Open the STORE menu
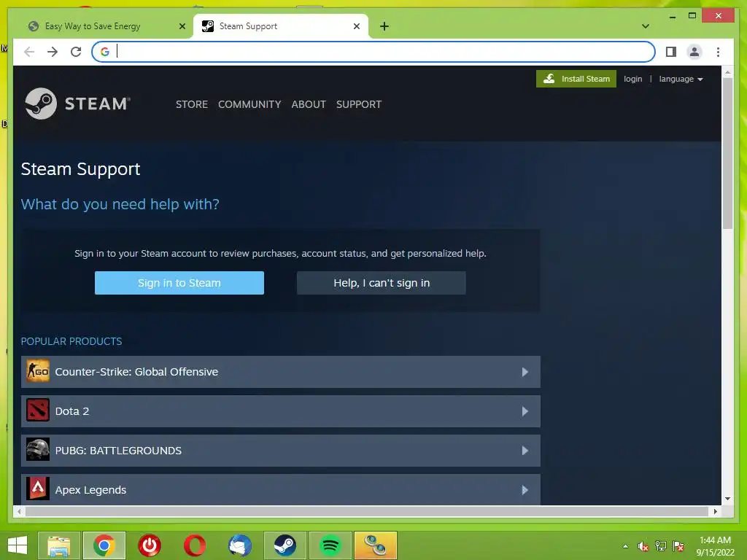The height and width of the screenshot is (560, 747). click(192, 104)
